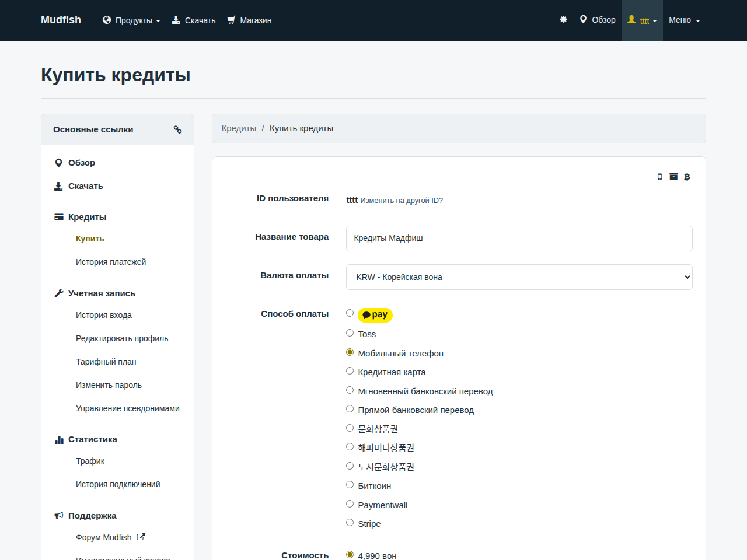Open Обзор in the sidebar
747x560 pixels.
click(x=82, y=163)
